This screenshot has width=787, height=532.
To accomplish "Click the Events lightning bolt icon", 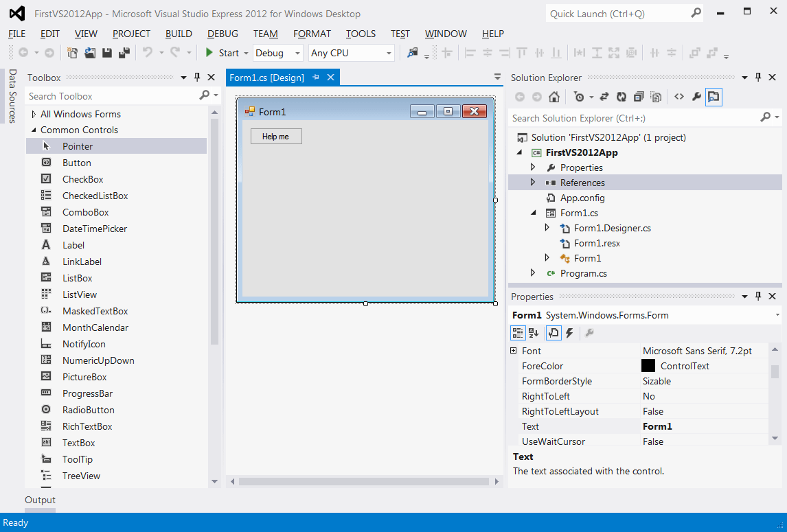I will coord(569,333).
